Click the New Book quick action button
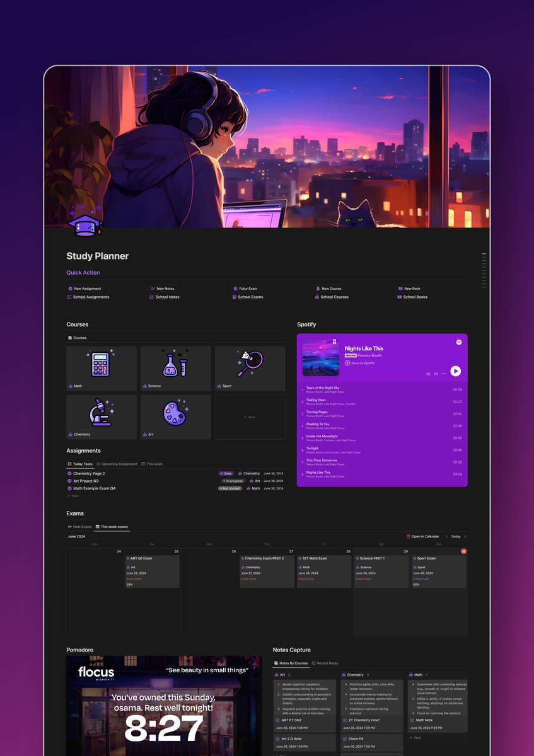This screenshot has height=756, width=534. pos(409,289)
